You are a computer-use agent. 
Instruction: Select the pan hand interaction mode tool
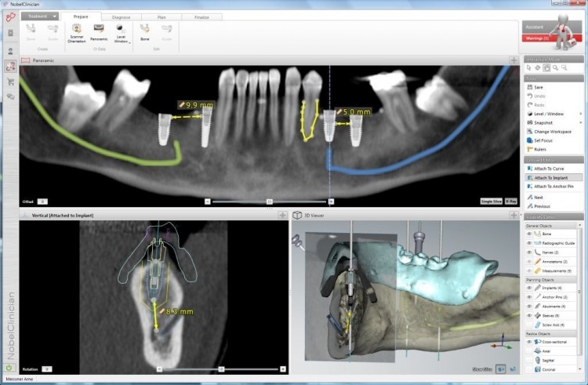tap(546, 68)
